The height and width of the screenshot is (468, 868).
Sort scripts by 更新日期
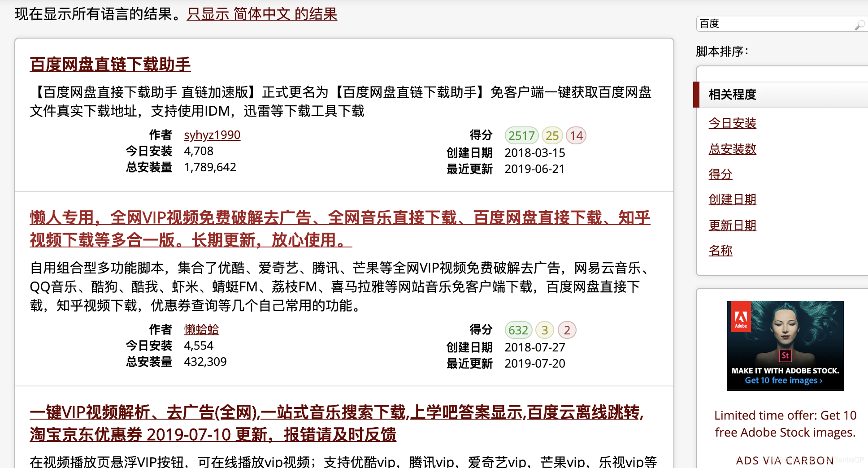(x=732, y=225)
